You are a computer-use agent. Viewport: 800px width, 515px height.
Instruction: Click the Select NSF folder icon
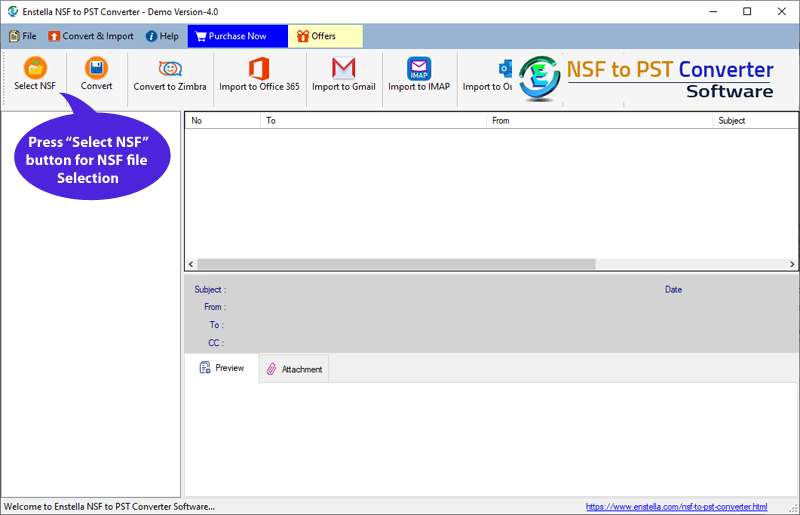(x=35, y=68)
